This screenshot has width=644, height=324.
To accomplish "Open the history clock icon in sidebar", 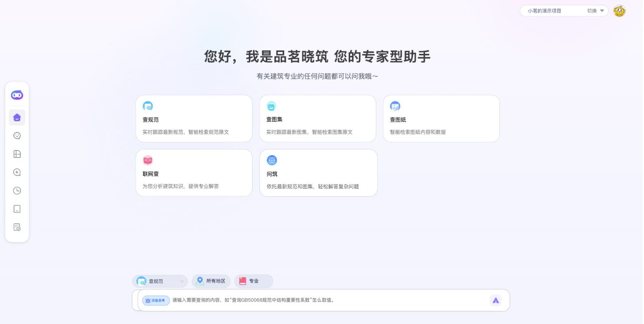I will point(17,191).
